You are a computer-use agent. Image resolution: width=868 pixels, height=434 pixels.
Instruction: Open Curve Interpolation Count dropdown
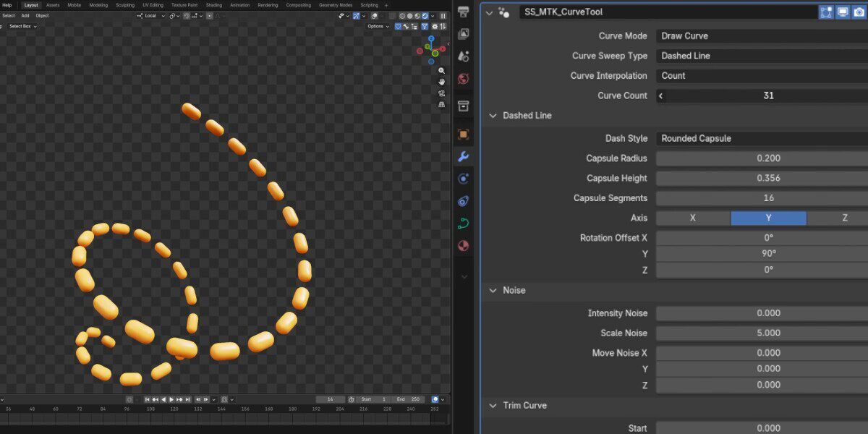762,75
